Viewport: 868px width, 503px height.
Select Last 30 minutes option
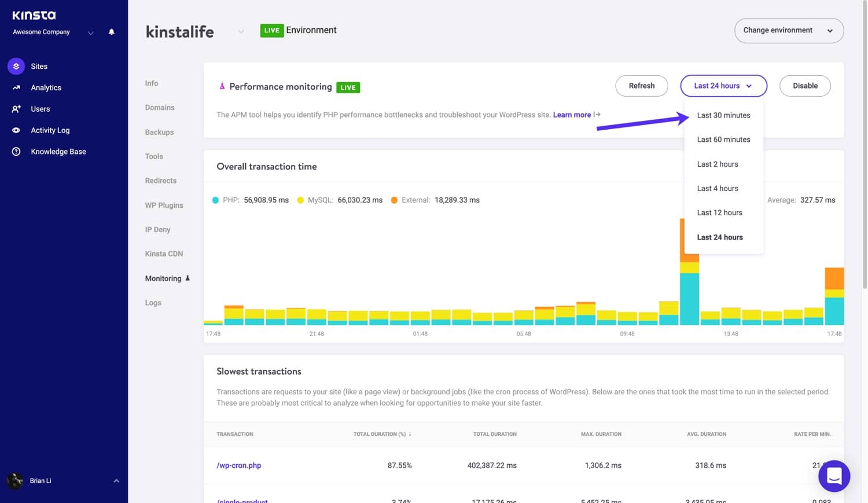[723, 115]
